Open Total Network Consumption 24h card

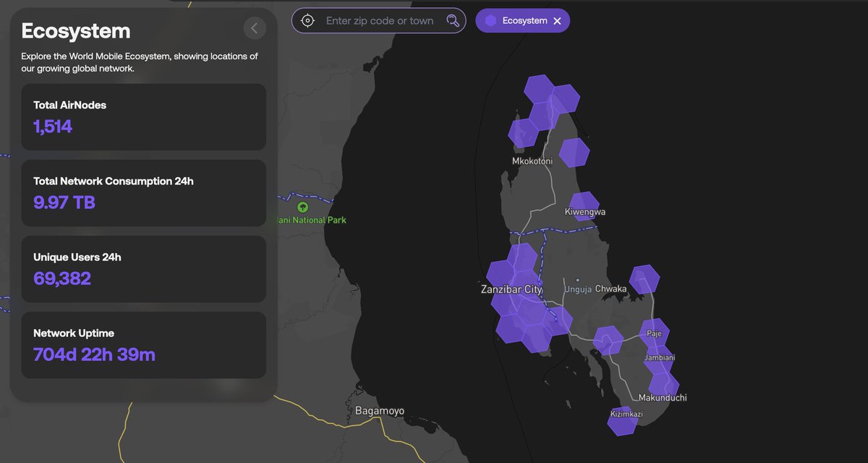(x=144, y=192)
